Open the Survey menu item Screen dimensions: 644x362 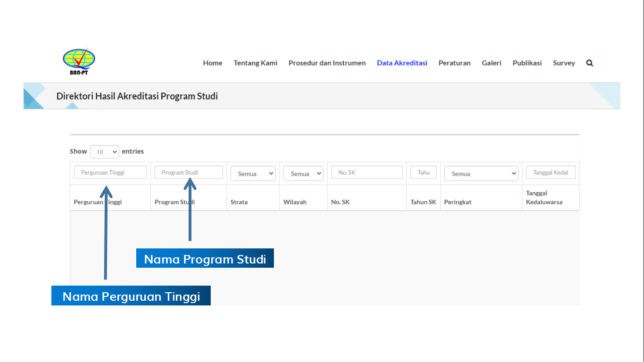pos(564,63)
